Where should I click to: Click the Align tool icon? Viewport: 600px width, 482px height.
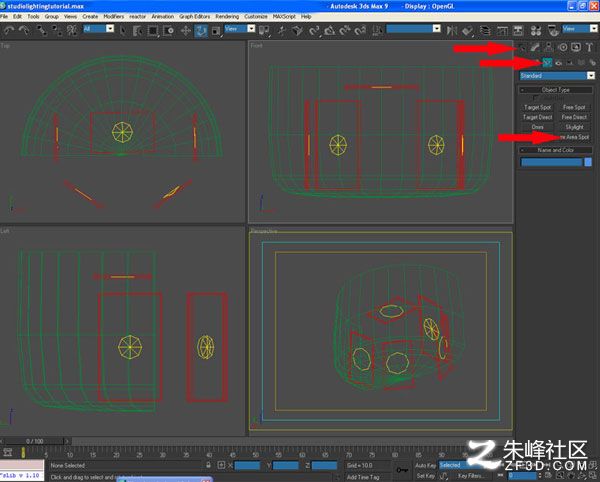point(467,30)
